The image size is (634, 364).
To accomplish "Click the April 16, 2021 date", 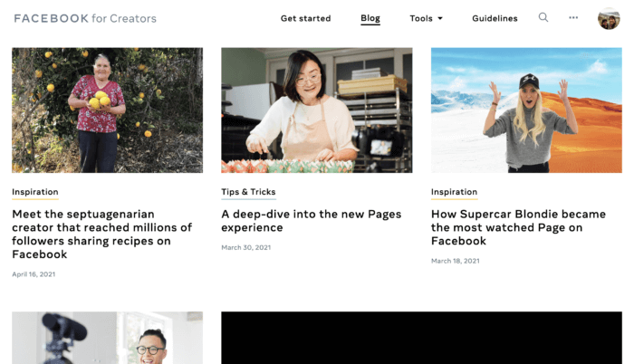I will 34,274.
